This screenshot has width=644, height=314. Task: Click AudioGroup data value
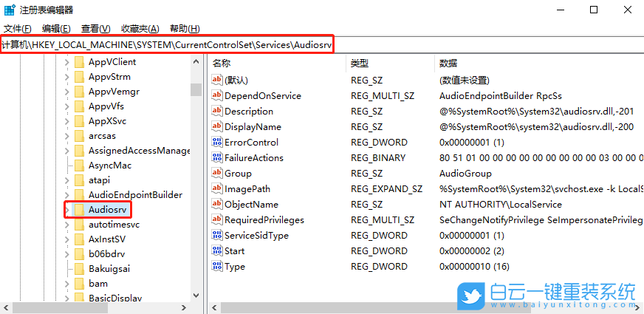click(465, 174)
